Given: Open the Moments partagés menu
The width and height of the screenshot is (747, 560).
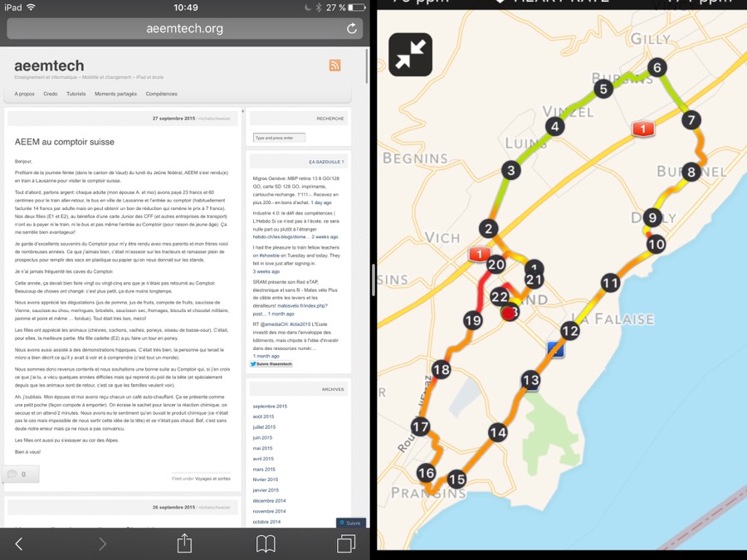Looking at the screenshot, I should [115, 94].
